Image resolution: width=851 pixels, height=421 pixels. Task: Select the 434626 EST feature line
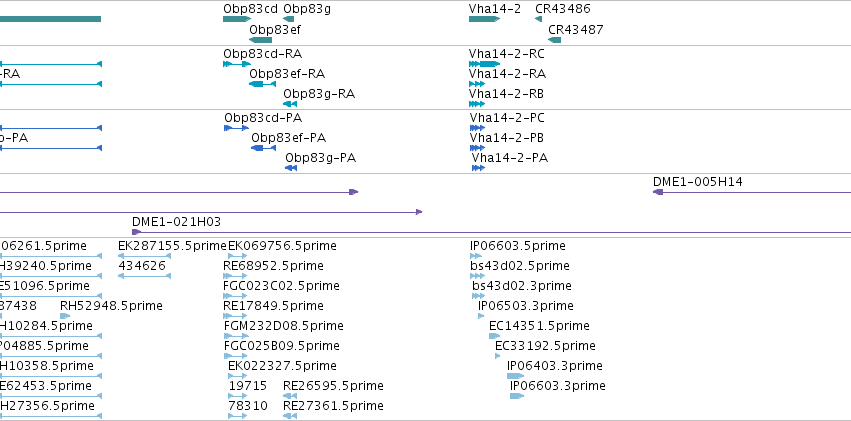144,276
